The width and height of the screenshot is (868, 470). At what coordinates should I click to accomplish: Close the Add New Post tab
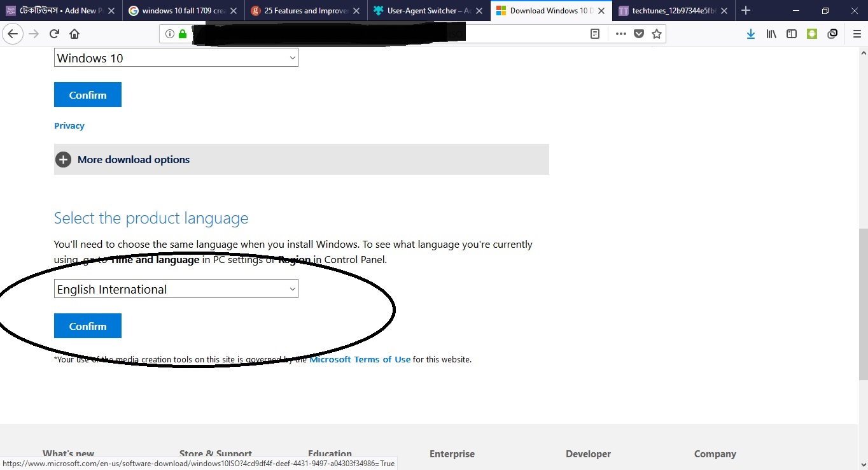click(111, 11)
